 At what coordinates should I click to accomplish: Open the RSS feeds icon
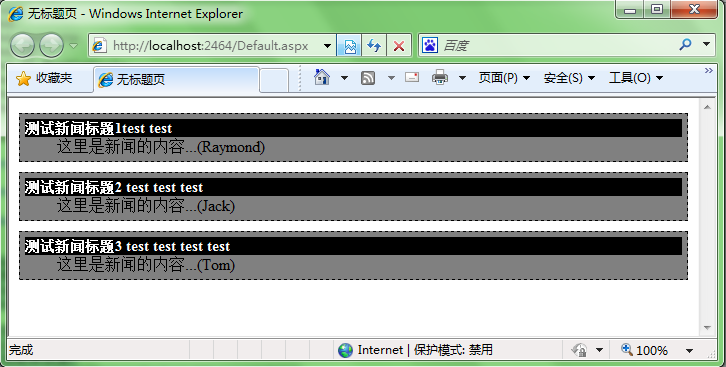pyautogui.click(x=368, y=78)
